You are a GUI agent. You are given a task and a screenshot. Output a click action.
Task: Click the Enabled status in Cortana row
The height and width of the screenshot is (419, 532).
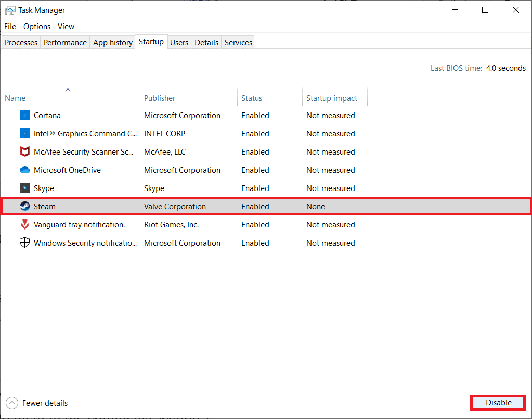coord(255,116)
